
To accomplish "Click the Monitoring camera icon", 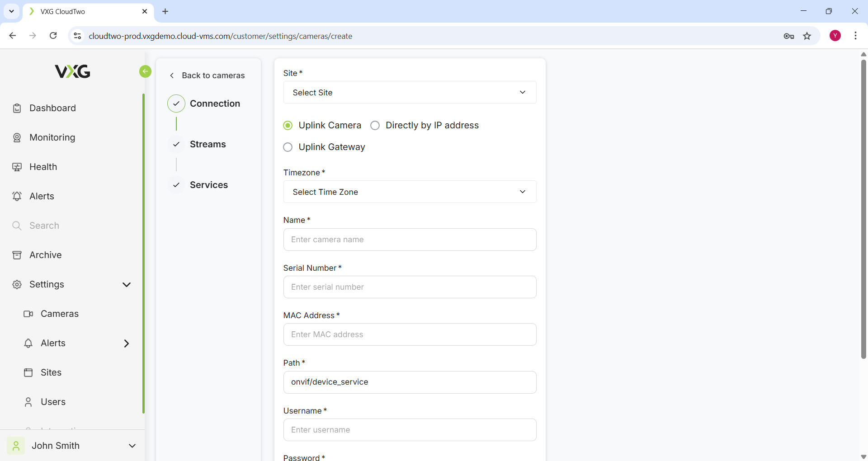I will [x=17, y=138].
